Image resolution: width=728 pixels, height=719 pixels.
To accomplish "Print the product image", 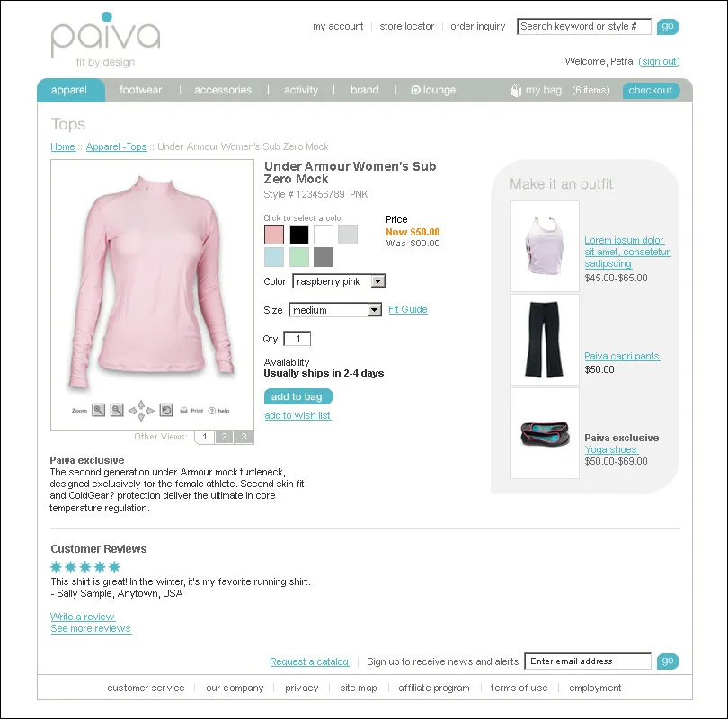I will 191,411.
